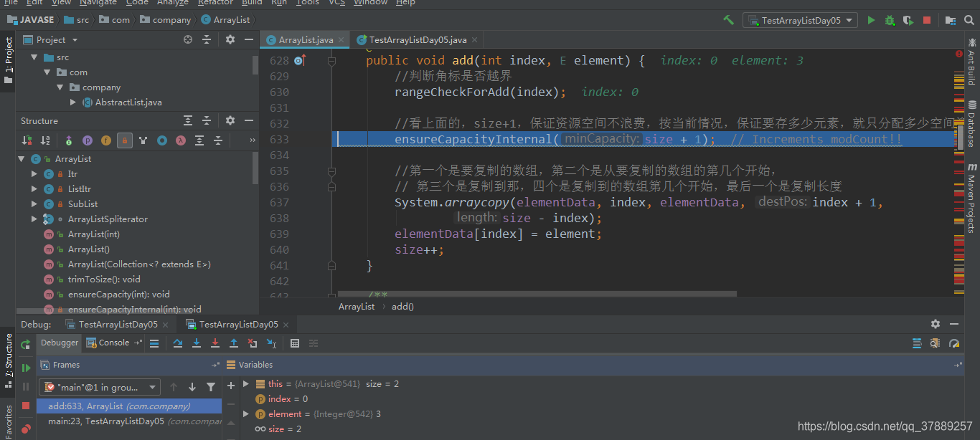Image resolution: width=980 pixels, height=440 pixels.
Task: Expand ListItr class in Structure tree
Action: click(34, 189)
